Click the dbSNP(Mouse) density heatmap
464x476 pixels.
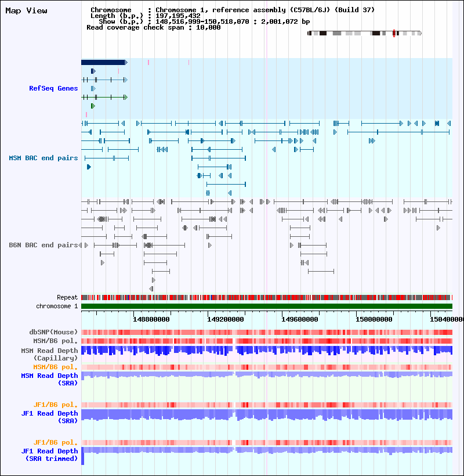(x=267, y=332)
